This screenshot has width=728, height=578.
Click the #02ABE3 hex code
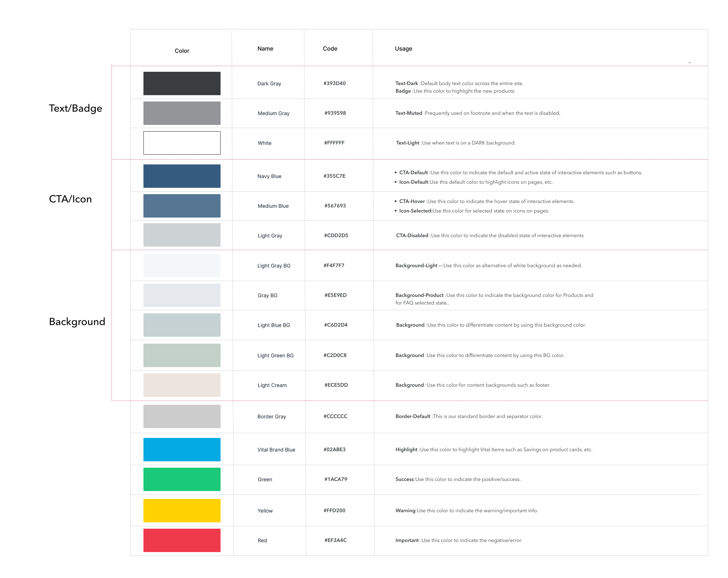334,449
